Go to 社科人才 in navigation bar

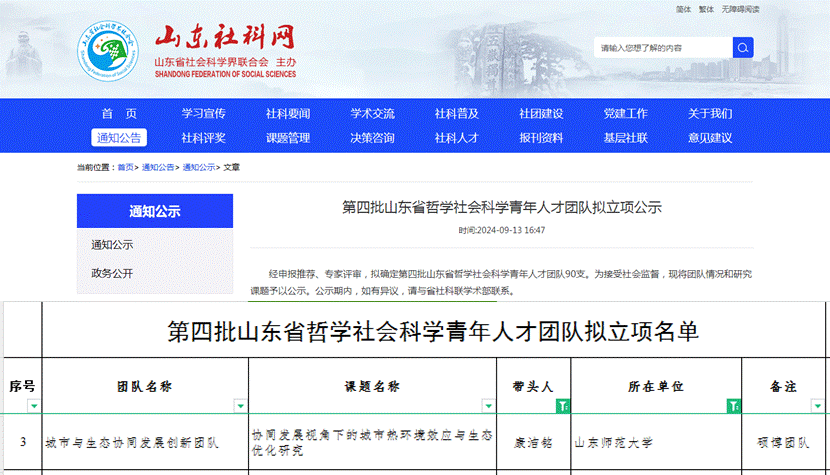[x=456, y=138]
